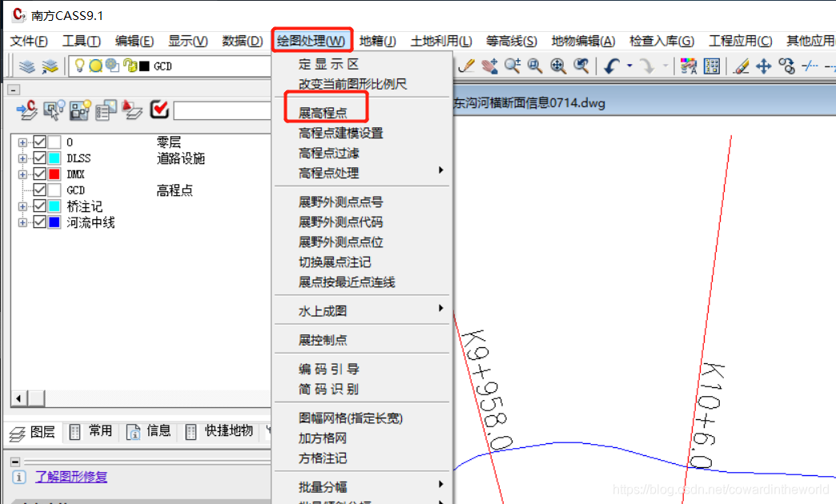
Task: Toggle checkbox for 河流中线 layer
Action: click(x=39, y=222)
